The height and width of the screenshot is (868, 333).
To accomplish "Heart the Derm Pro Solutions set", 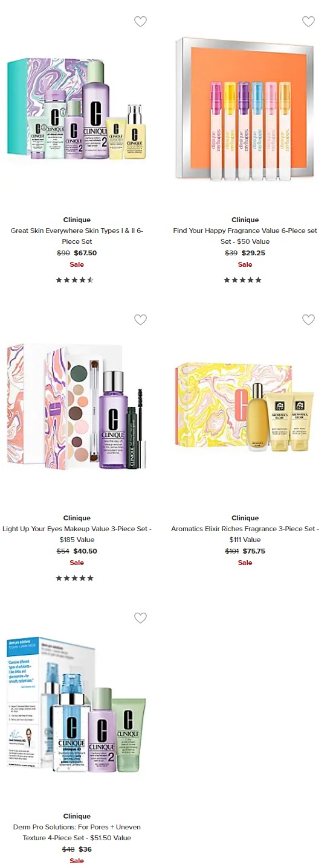I will click(x=140, y=618).
